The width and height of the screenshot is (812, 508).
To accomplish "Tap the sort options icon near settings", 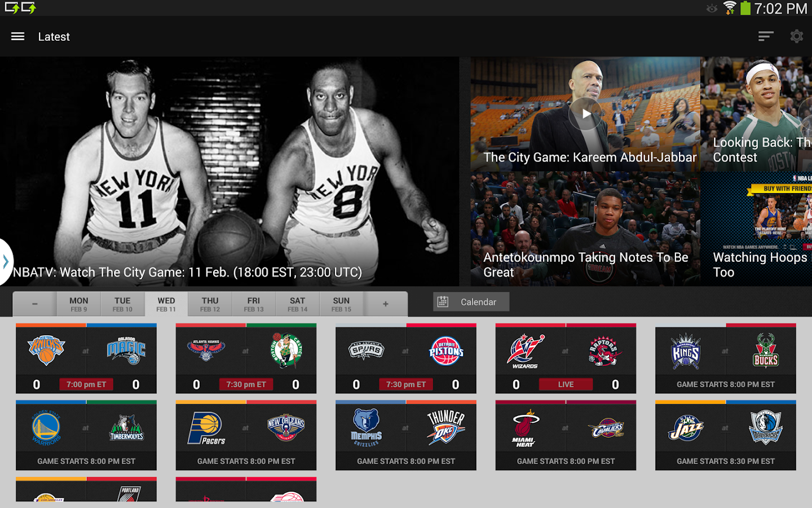I will click(x=765, y=36).
